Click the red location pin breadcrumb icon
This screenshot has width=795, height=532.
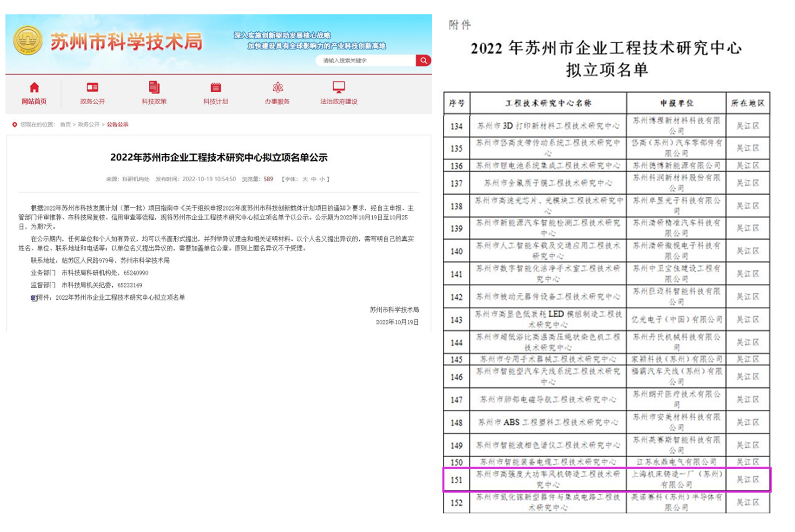[x=15, y=124]
